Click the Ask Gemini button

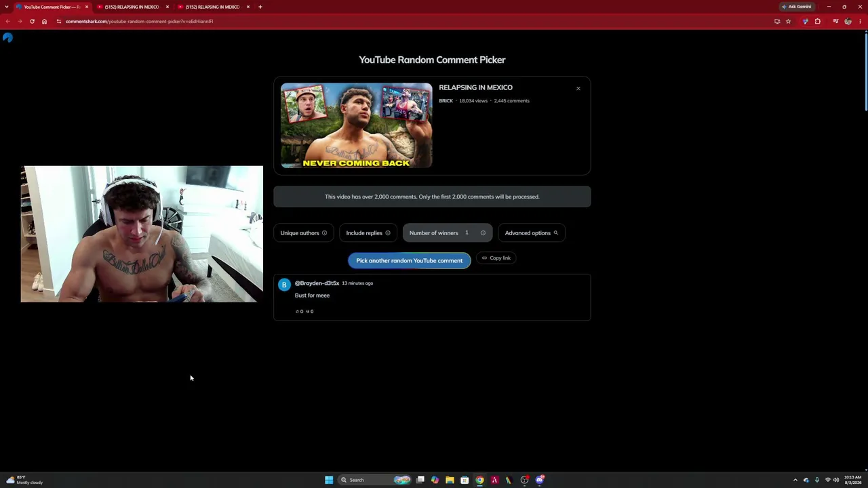tap(796, 7)
